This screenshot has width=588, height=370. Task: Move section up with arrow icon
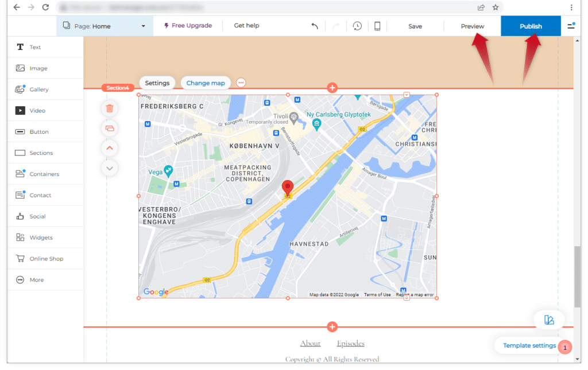110,148
